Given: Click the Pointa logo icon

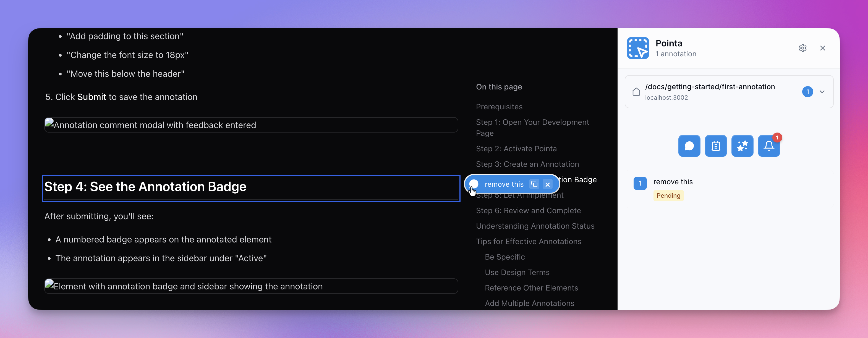Looking at the screenshot, I should click(637, 48).
